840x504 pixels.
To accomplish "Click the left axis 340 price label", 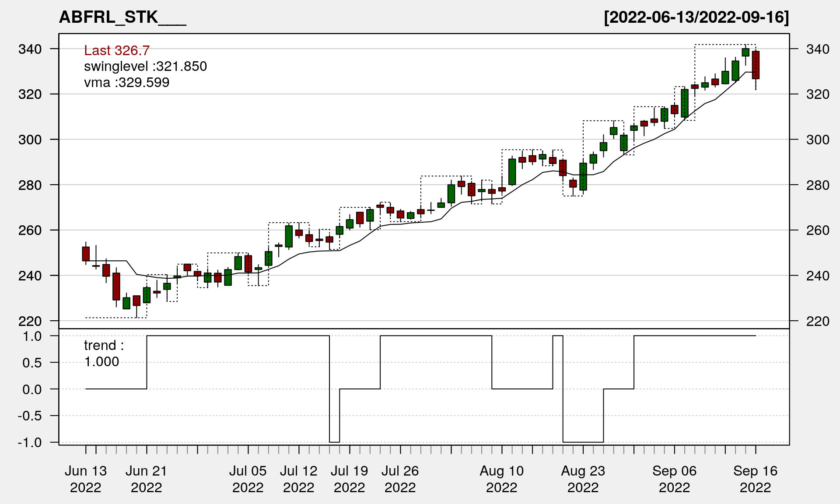I will pyautogui.click(x=30, y=49).
